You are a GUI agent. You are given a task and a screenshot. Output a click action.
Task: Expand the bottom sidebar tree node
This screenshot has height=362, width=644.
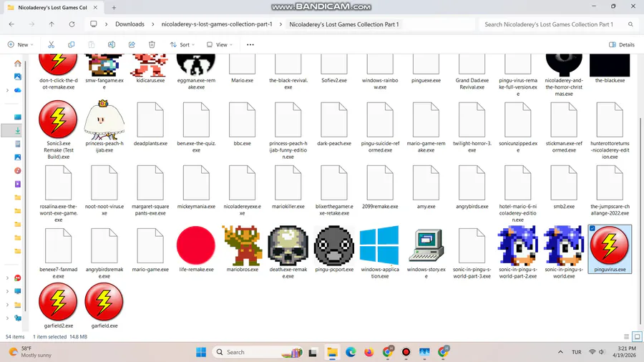click(7, 318)
